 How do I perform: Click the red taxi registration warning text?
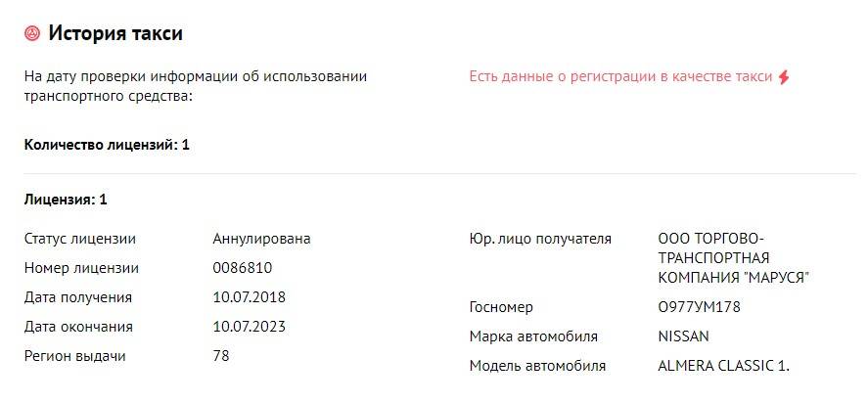click(x=620, y=76)
